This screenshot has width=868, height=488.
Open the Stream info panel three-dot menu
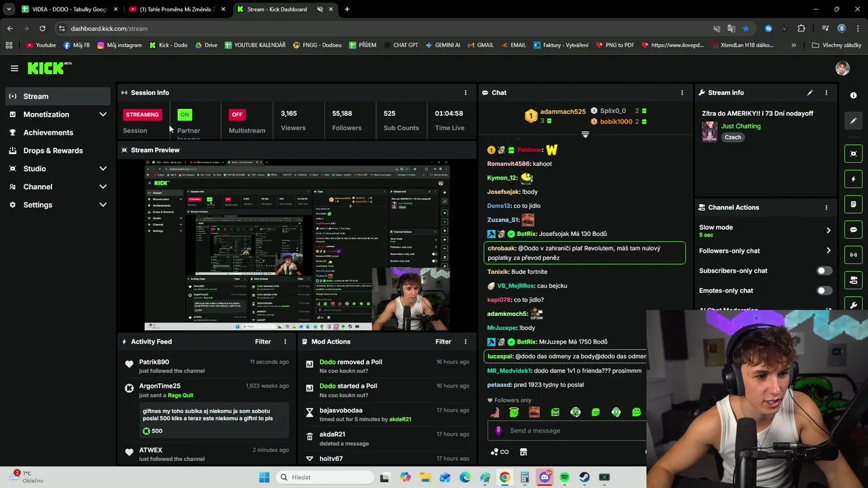826,92
